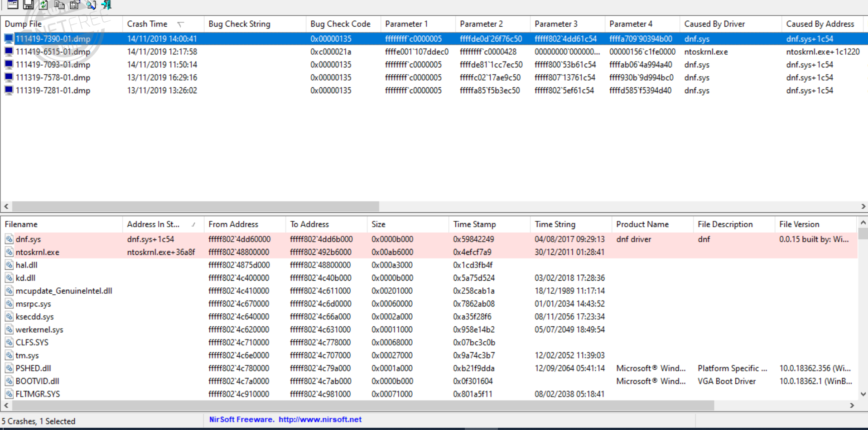Click the Bug Check String column header
The image size is (868, 430).
(255, 24)
